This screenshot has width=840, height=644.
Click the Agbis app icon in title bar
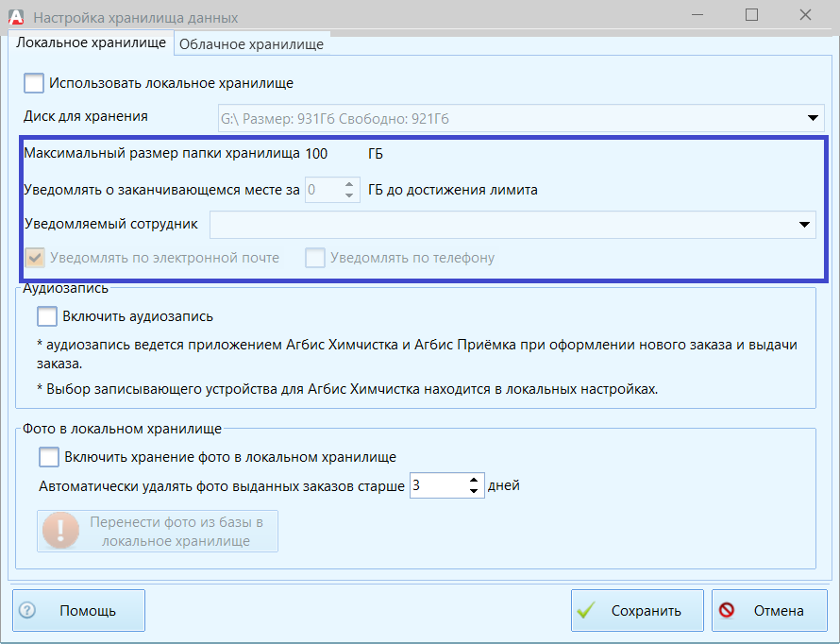tap(16, 17)
